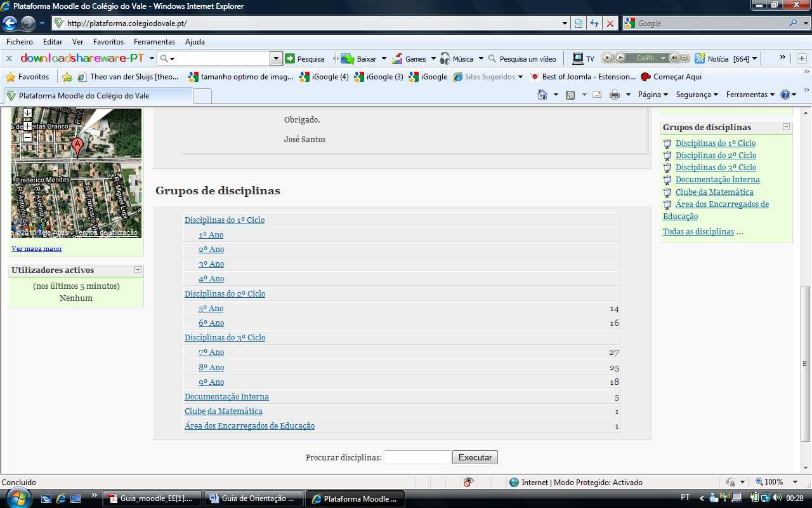This screenshot has height=508, width=812.
Task: Open the Ajuda menu
Action: [195, 42]
